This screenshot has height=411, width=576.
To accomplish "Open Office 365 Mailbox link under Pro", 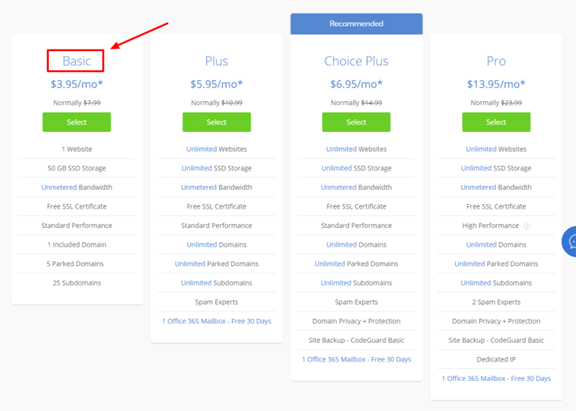I will click(496, 378).
